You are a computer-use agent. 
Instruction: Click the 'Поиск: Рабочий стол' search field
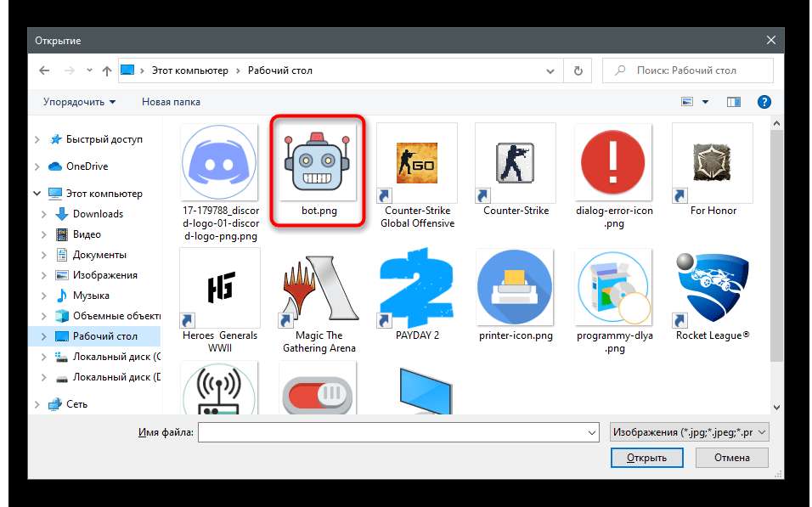[x=688, y=70]
